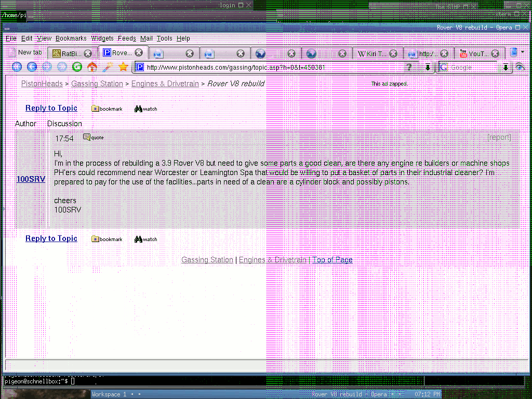This screenshot has width=532, height=399.
Task: Click the top Reply to Topic link
Action: (51, 108)
